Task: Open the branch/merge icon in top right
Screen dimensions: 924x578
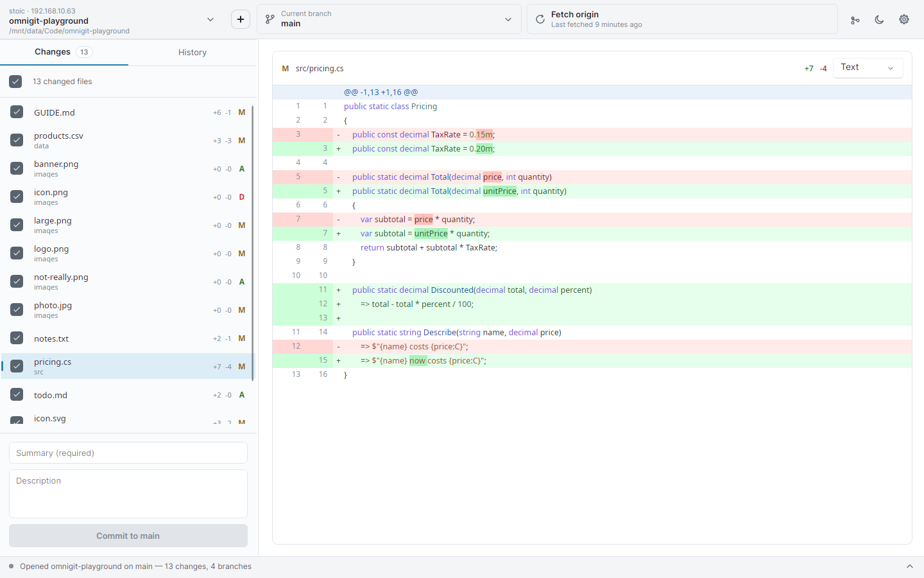Action: (855, 20)
